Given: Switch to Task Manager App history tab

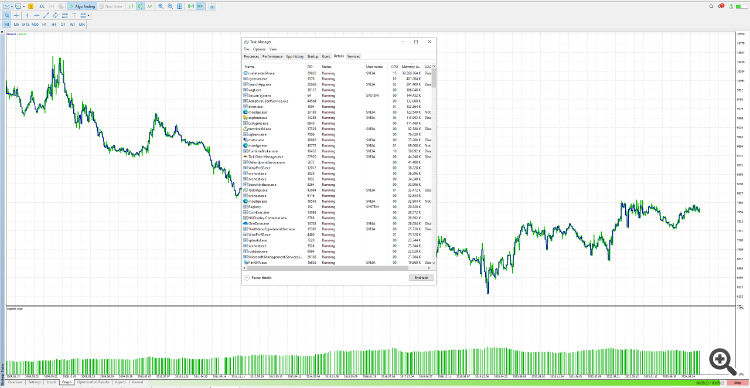Looking at the screenshot, I should (x=295, y=56).
